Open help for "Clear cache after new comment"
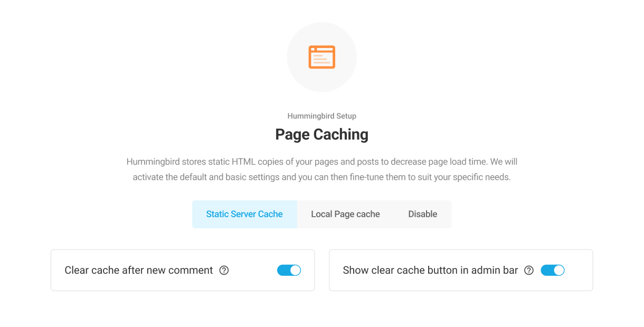Viewport: 644px width, 327px height. (224, 270)
